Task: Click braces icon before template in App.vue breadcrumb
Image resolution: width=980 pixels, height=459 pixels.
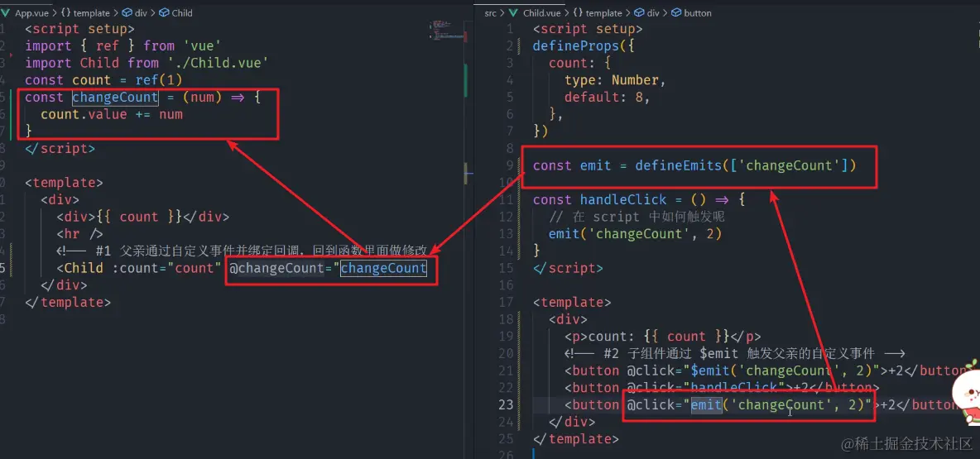Action: pyautogui.click(x=64, y=12)
